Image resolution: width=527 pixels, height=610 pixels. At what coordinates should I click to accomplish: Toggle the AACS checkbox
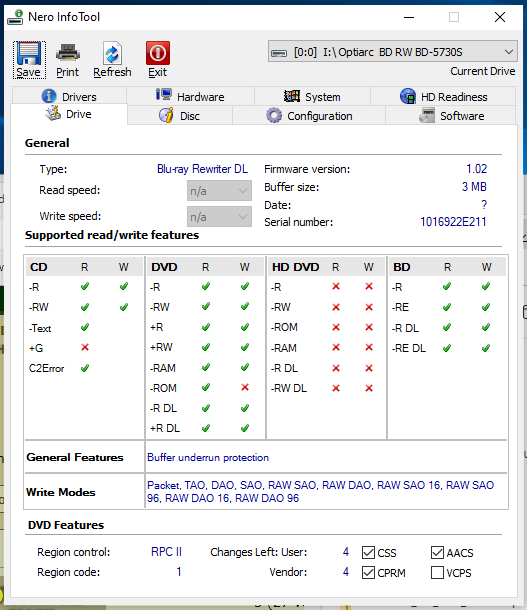tap(437, 552)
